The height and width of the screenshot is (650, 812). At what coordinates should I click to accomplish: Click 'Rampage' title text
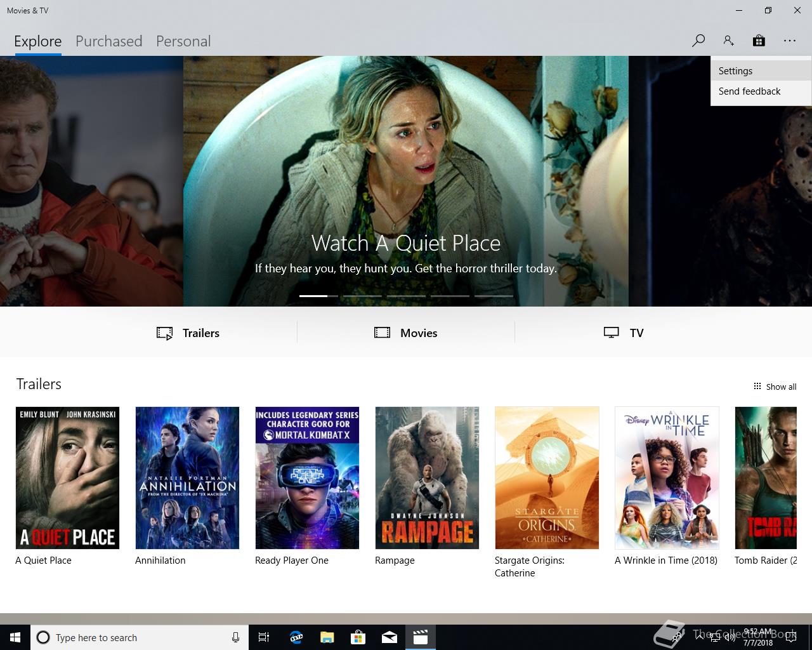point(395,560)
